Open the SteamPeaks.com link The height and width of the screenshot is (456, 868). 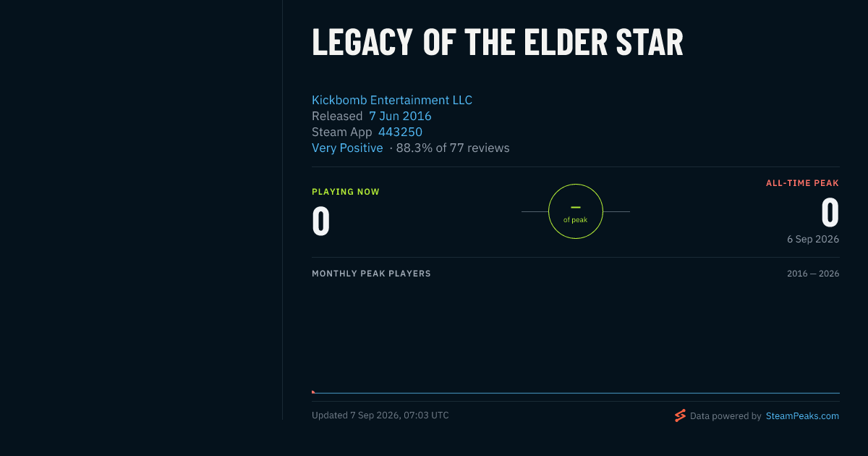[802, 416]
